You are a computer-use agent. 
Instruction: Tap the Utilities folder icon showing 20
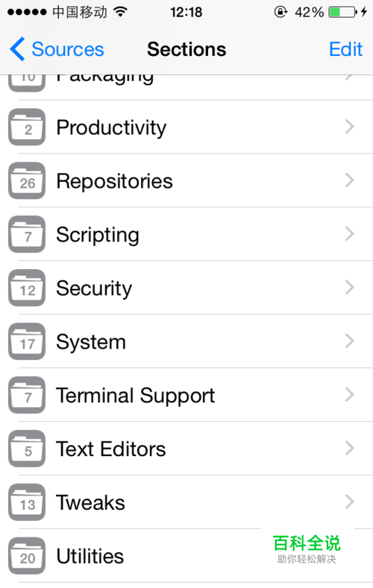[x=27, y=556]
